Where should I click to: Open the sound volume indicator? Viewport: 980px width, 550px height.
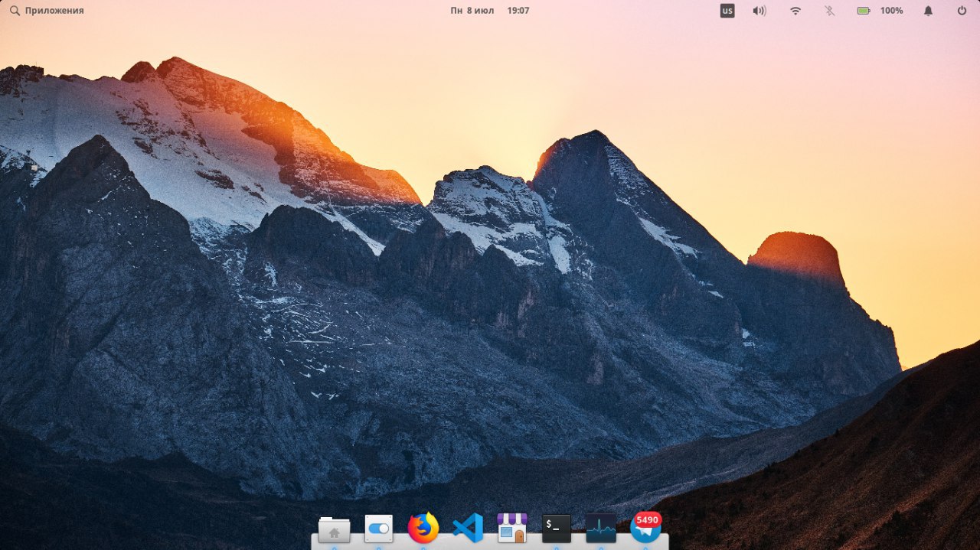pyautogui.click(x=759, y=11)
